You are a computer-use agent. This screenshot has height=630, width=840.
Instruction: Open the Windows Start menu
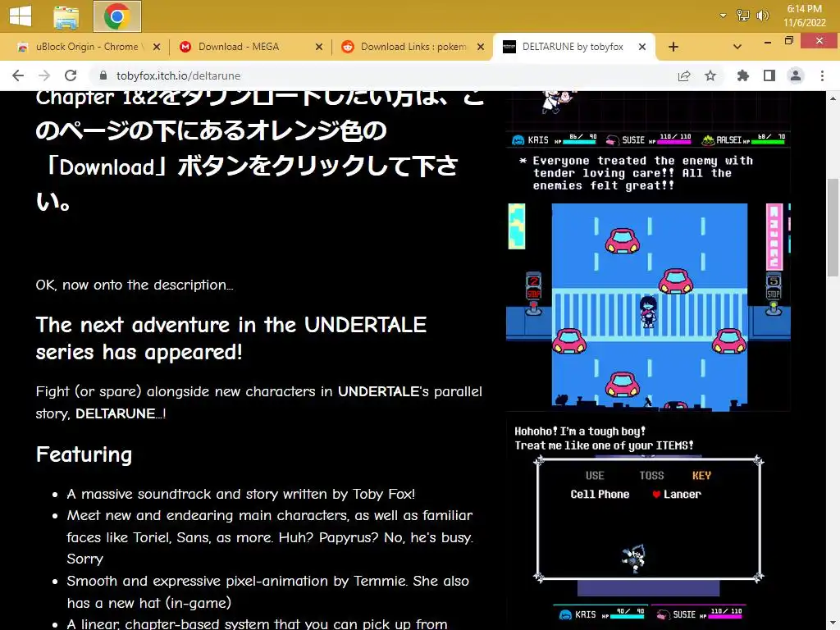21,16
